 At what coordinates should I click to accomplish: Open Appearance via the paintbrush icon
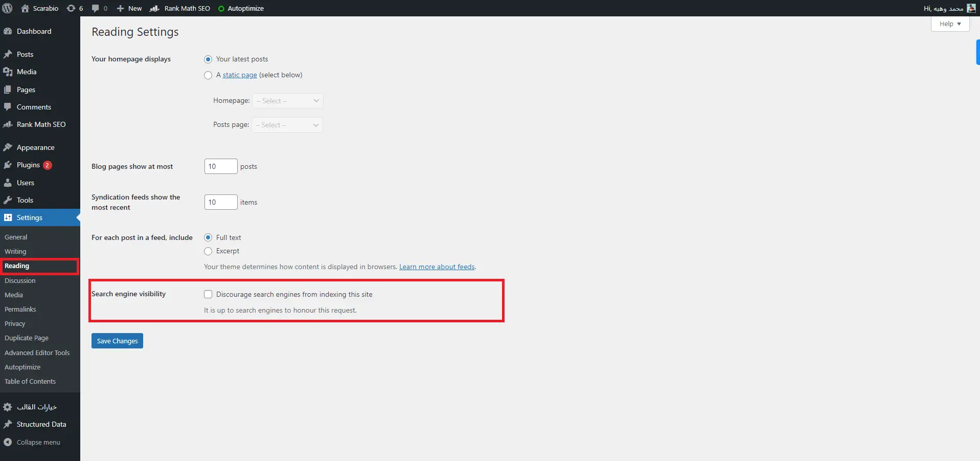pyautogui.click(x=8, y=148)
